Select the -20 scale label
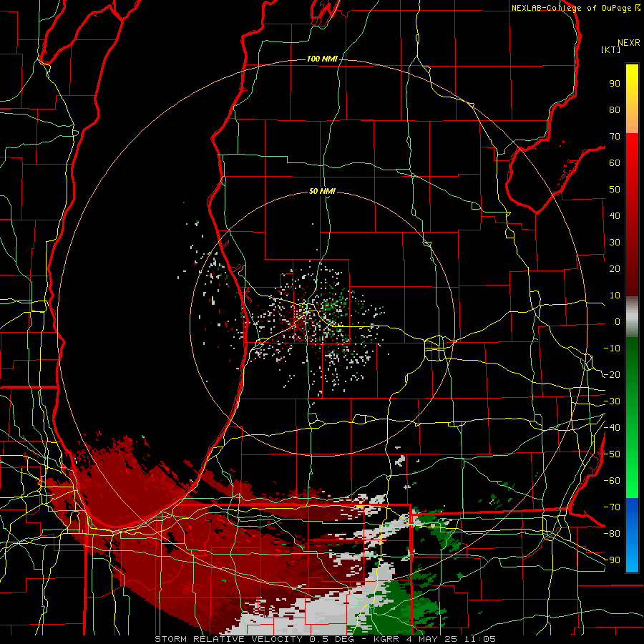Image resolution: width=644 pixels, height=644 pixels. 612,375
